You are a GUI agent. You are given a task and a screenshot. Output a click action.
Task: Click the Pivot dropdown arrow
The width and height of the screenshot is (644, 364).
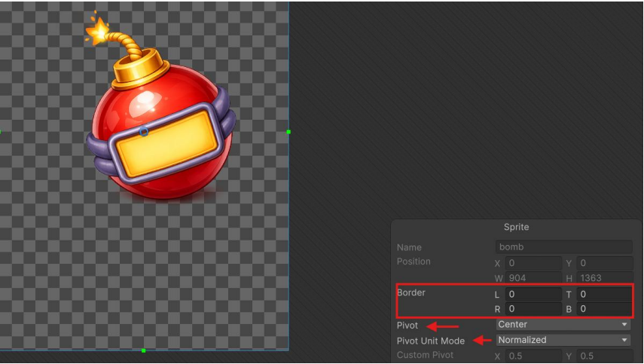[624, 325]
